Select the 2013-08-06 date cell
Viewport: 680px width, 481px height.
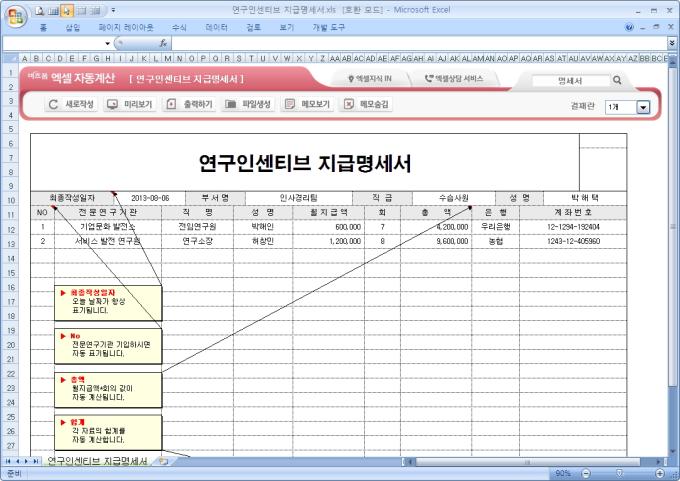[x=150, y=198]
